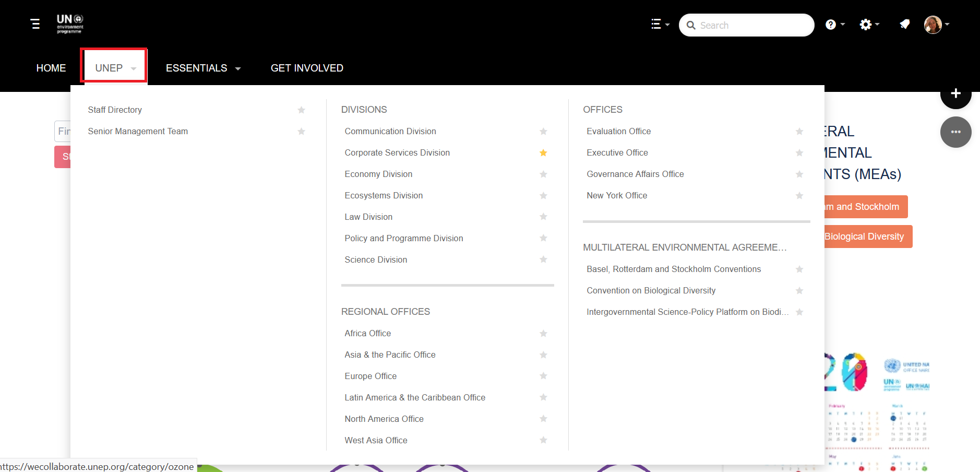Image resolution: width=980 pixels, height=472 pixels.
Task: Star the Science Division
Action: [x=543, y=259]
